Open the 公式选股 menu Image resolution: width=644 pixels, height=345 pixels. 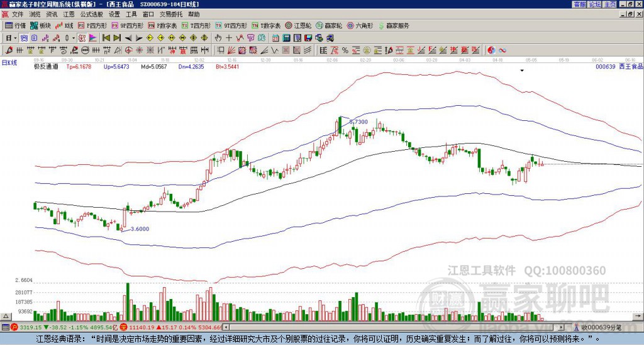coord(92,14)
